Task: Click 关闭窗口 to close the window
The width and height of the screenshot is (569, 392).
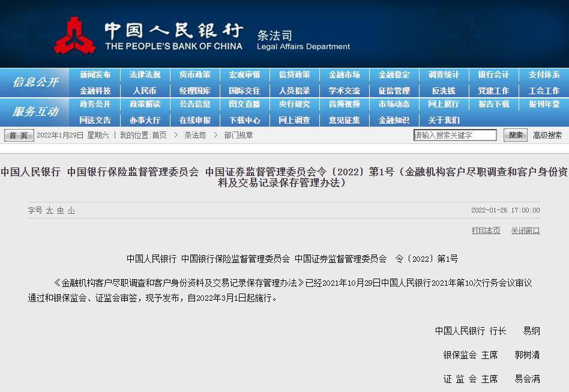Action: pyautogui.click(x=525, y=231)
